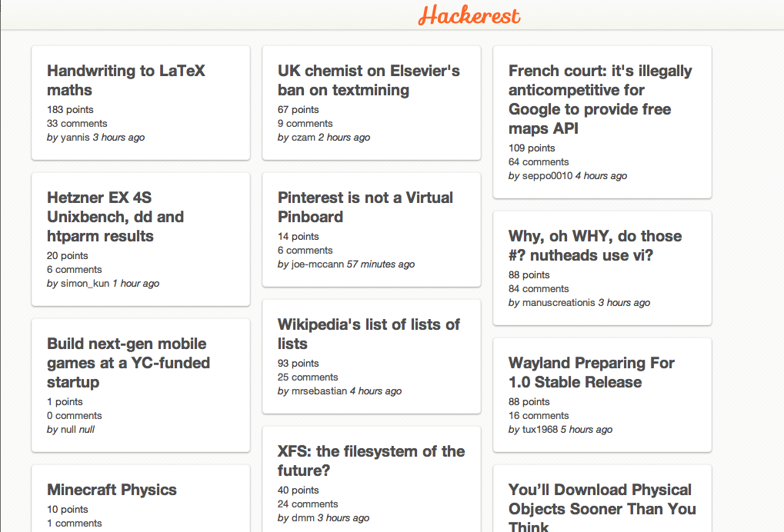Click the Hackerest logo
Screen dimensions: 784x532
tap(469, 15)
